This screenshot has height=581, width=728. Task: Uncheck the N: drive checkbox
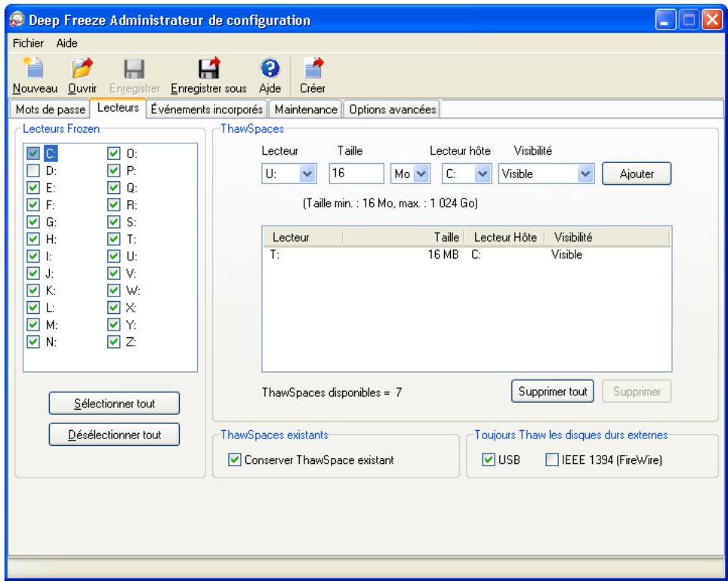33,342
